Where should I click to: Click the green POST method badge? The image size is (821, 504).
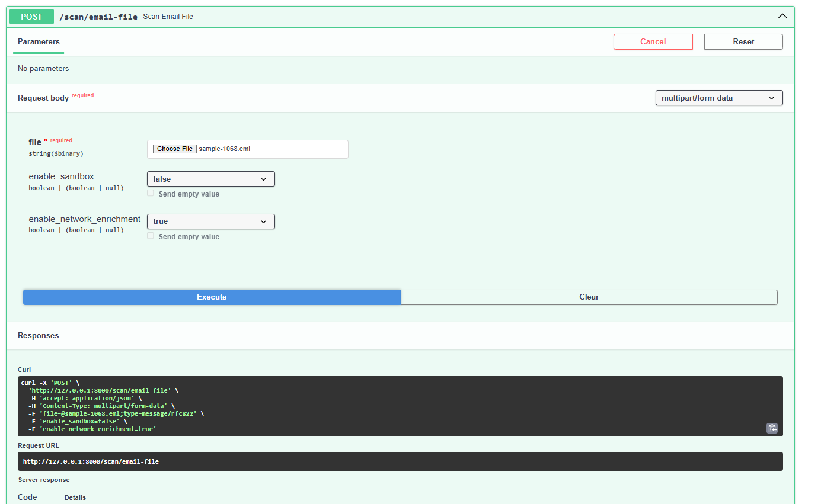[x=31, y=17]
